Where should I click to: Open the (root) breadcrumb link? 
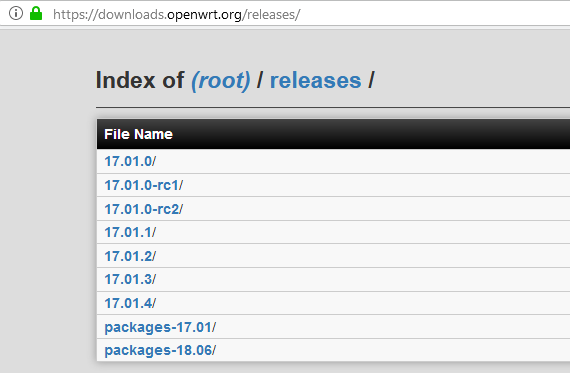pos(221,80)
